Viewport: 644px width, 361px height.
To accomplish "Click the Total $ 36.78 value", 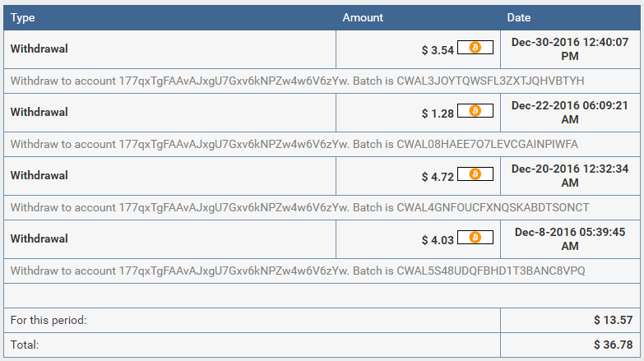I will click(613, 345).
